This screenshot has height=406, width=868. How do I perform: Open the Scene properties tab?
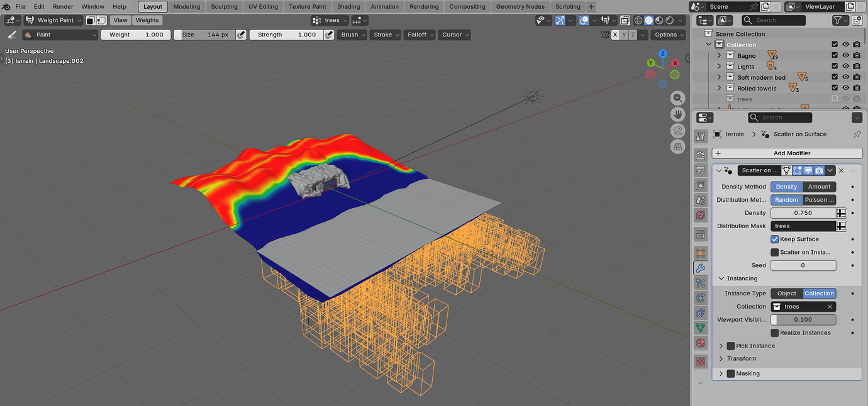click(701, 200)
